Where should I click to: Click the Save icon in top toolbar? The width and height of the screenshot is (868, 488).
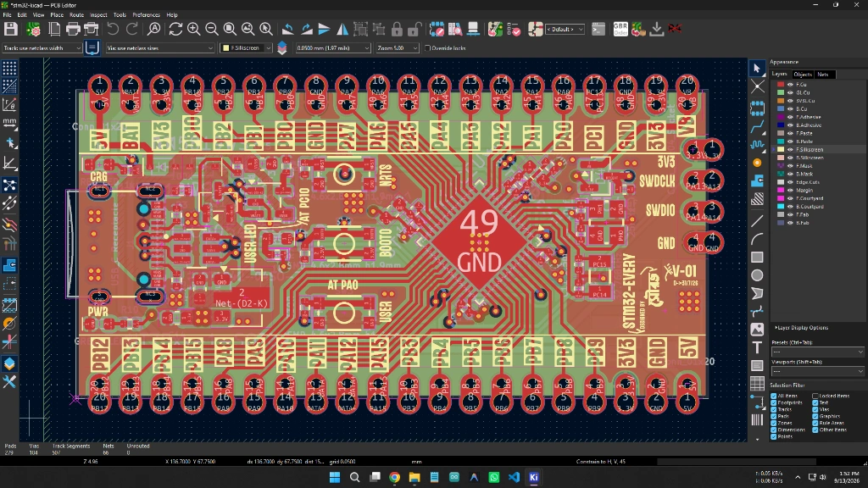coord(10,29)
